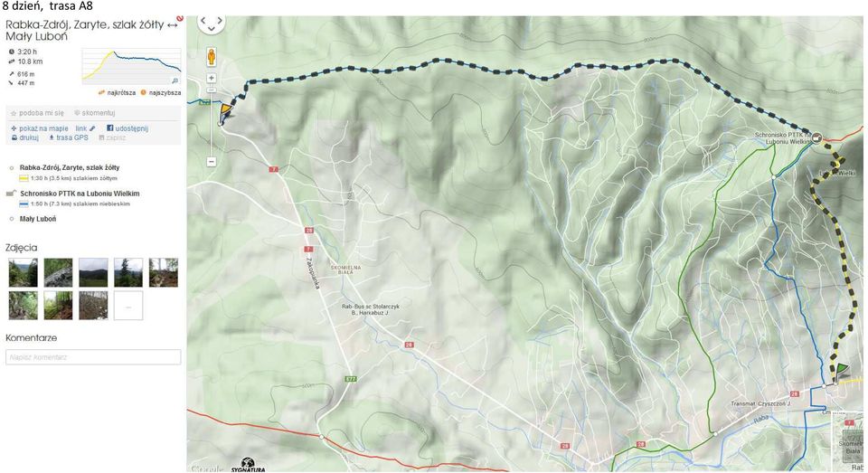Click the 'skomentuj' comment link

click(x=95, y=113)
